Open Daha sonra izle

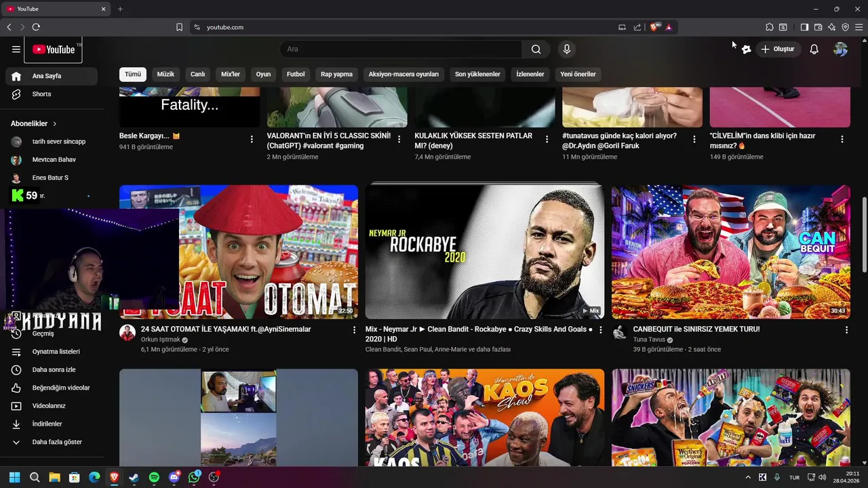click(x=52, y=369)
